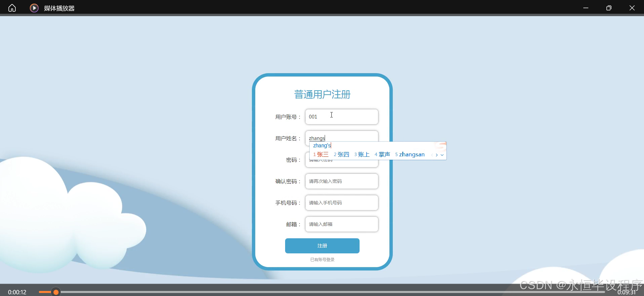Click the 普通用户注册 heading
644x296 pixels.
coord(322,94)
